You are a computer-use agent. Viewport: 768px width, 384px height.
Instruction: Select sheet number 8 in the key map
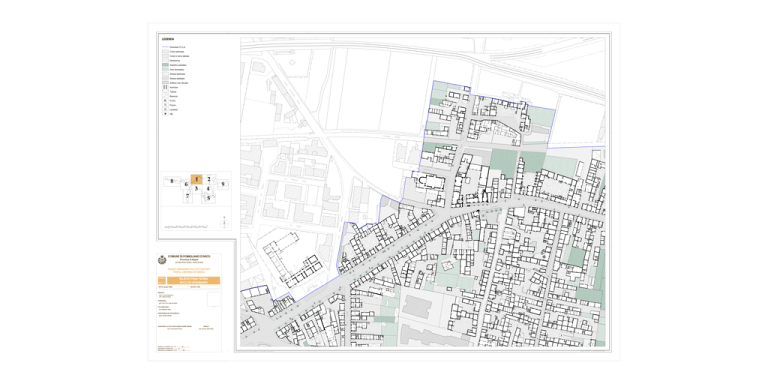pos(171,181)
